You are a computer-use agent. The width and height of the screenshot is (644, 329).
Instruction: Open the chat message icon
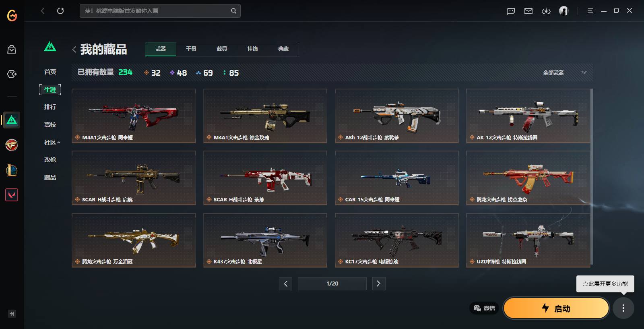click(x=511, y=11)
